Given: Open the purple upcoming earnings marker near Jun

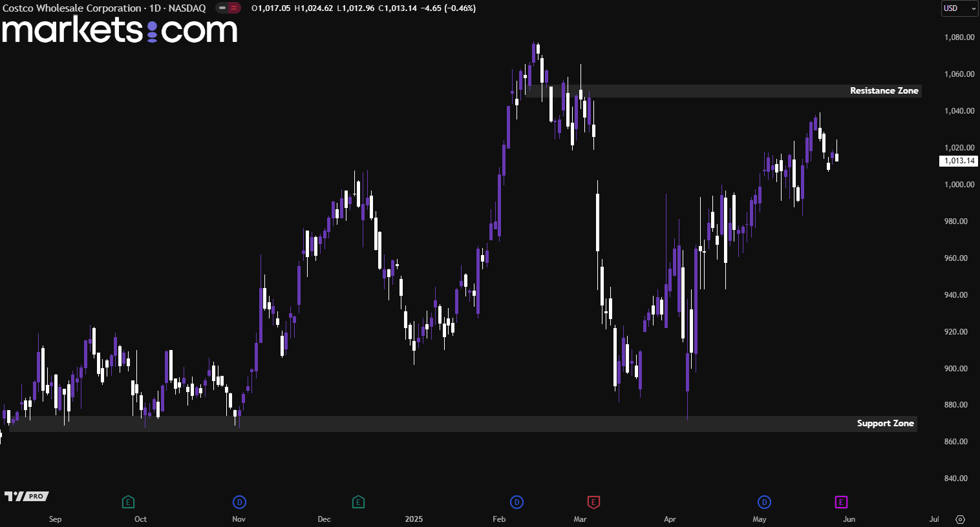Looking at the screenshot, I should [841, 502].
